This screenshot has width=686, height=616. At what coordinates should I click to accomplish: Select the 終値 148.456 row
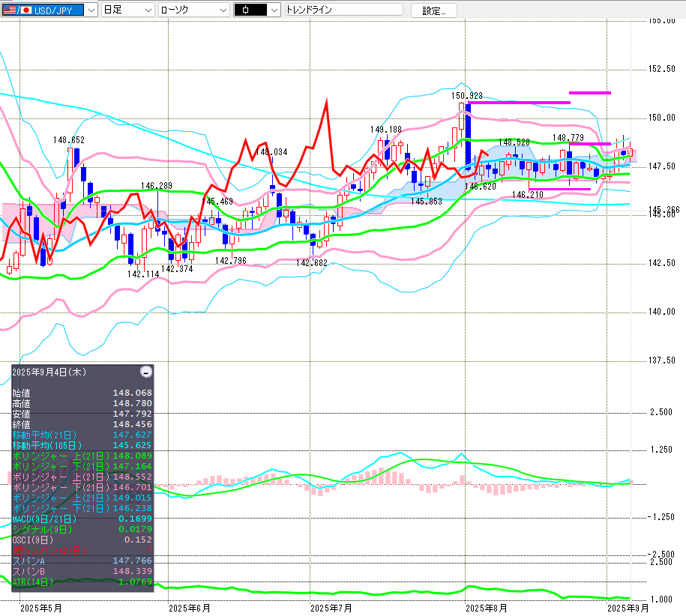(82, 424)
